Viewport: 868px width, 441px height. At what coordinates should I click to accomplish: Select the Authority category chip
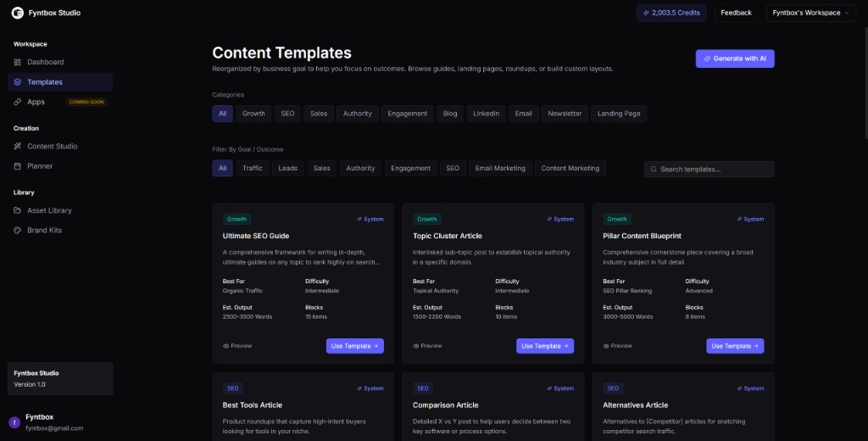coord(358,114)
